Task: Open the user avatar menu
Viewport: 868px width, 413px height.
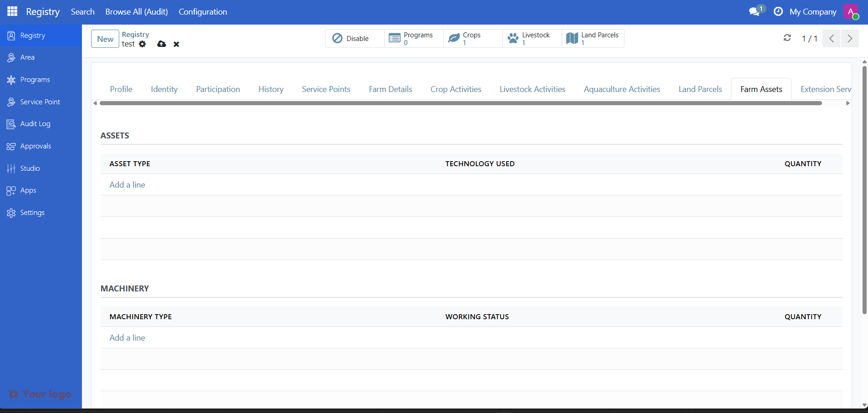Action: (x=851, y=12)
